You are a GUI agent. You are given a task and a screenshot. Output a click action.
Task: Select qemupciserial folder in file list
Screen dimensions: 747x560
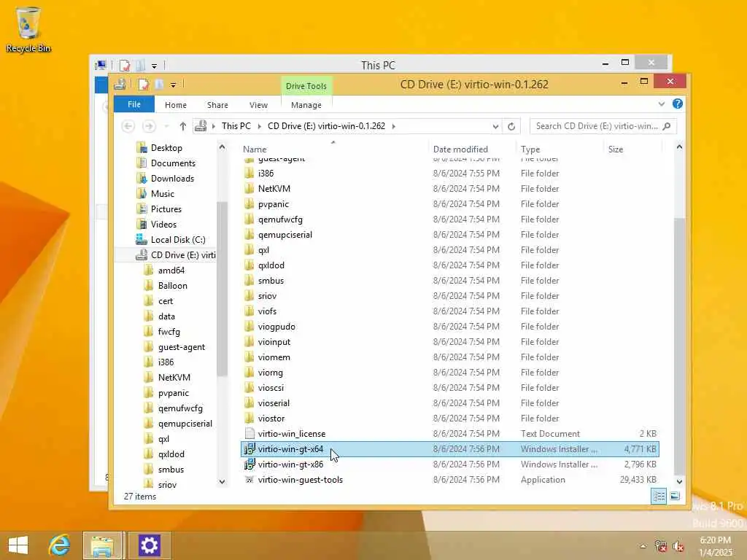click(x=449, y=235)
